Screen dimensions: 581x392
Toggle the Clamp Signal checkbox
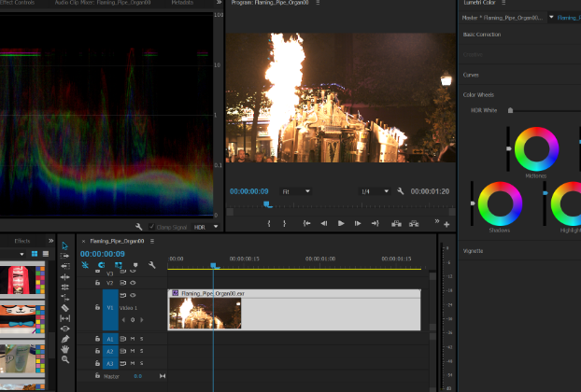(151, 227)
